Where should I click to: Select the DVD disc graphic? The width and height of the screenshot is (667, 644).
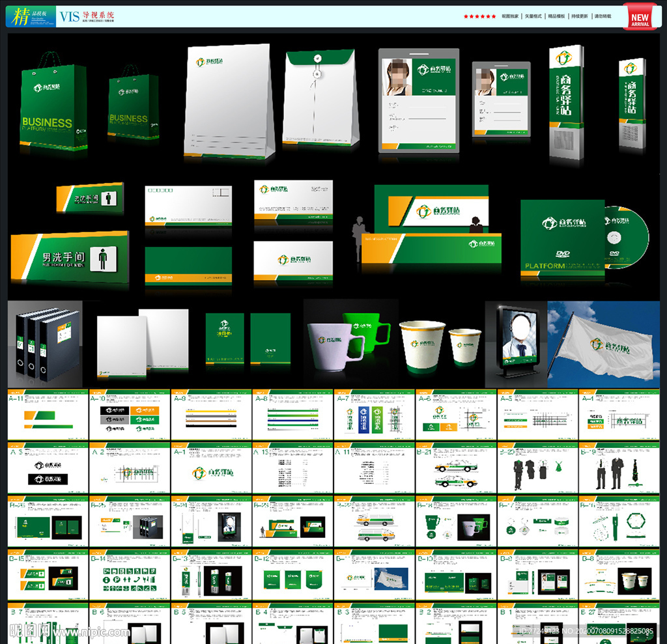(625, 237)
